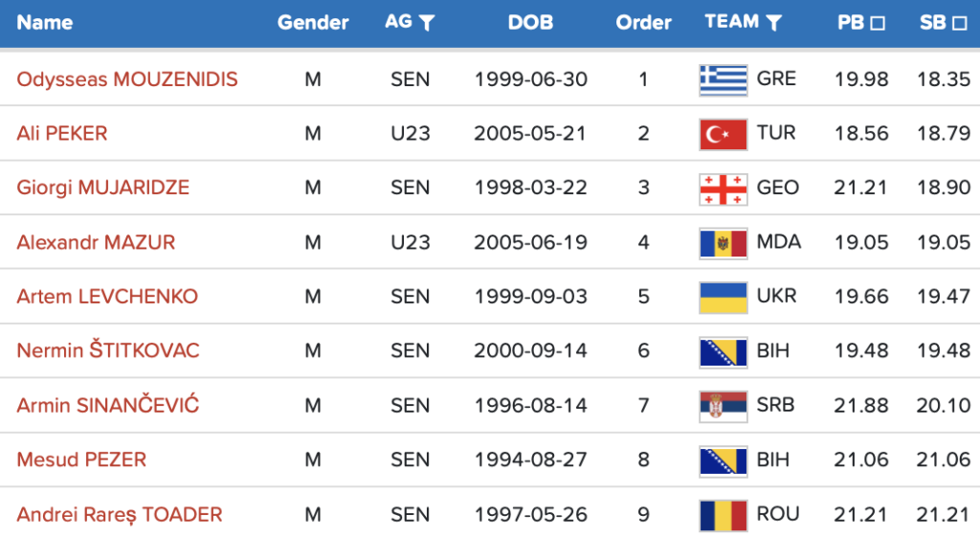Viewport: 980px width, 537px height.
Task: Click the DOB column header
Action: [530, 23]
